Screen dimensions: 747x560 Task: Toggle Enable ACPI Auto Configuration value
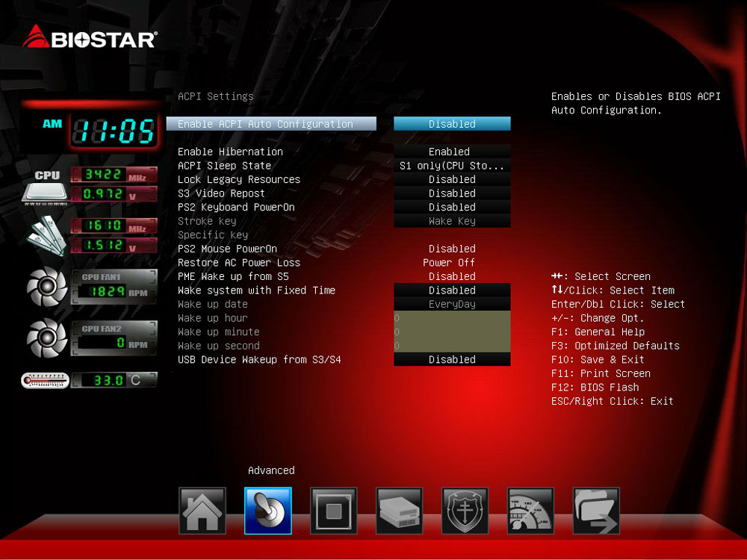click(x=452, y=124)
